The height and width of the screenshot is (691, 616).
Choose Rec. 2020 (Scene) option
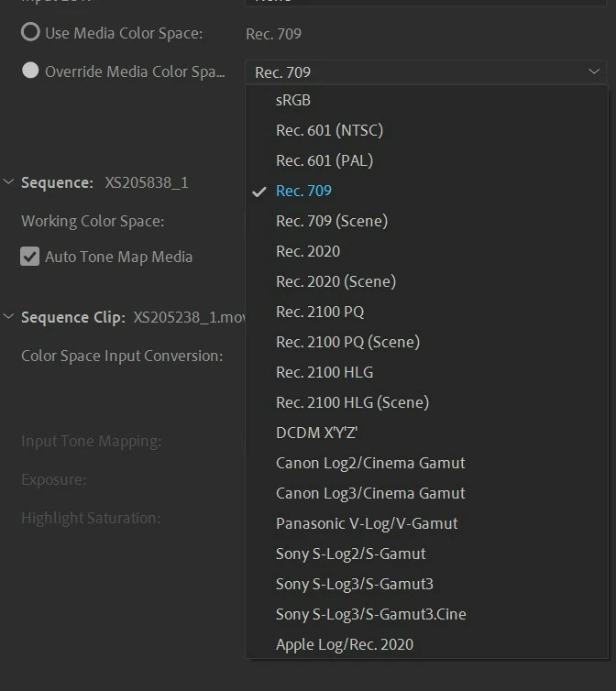[426, 281]
